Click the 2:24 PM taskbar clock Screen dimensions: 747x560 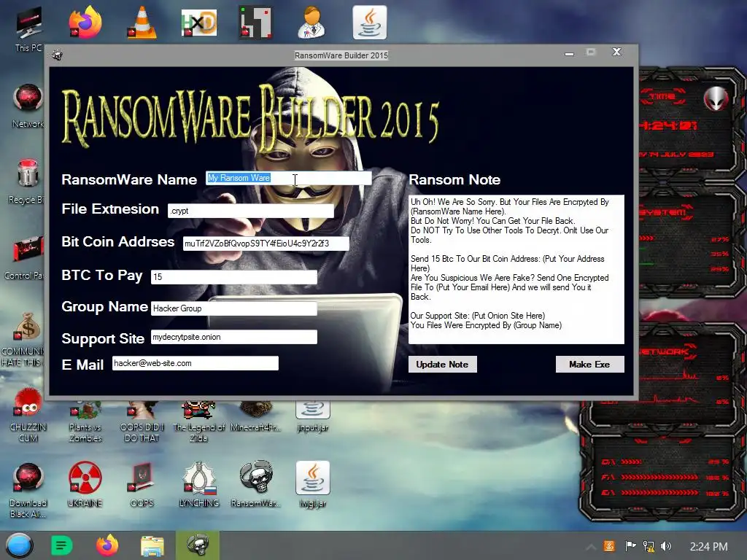[x=708, y=547]
